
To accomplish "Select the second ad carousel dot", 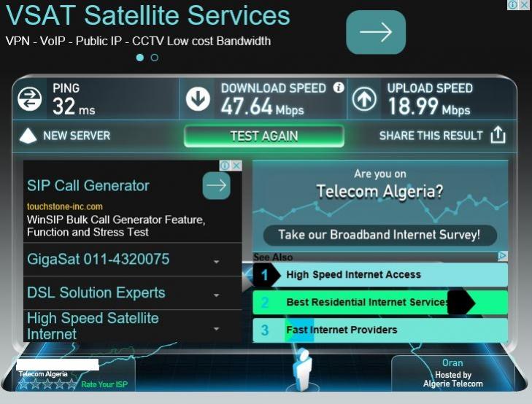I will click(155, 58).
